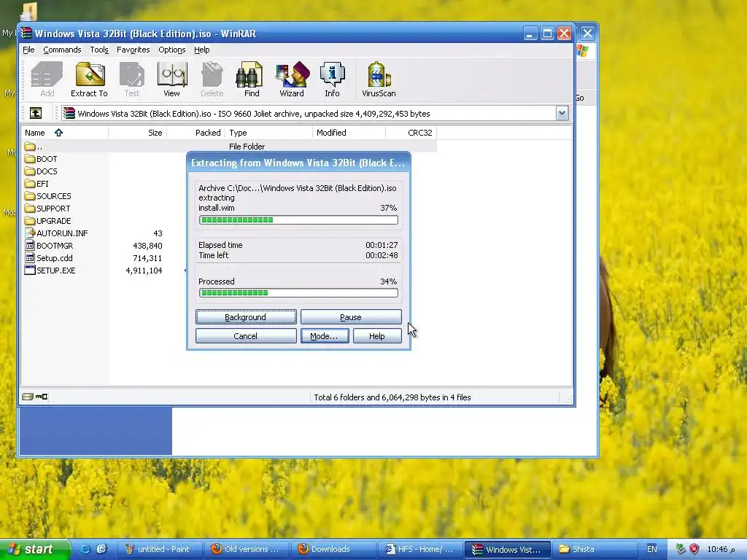Click the 438,840 size value
747x560 pixels.
pos(147,246)
